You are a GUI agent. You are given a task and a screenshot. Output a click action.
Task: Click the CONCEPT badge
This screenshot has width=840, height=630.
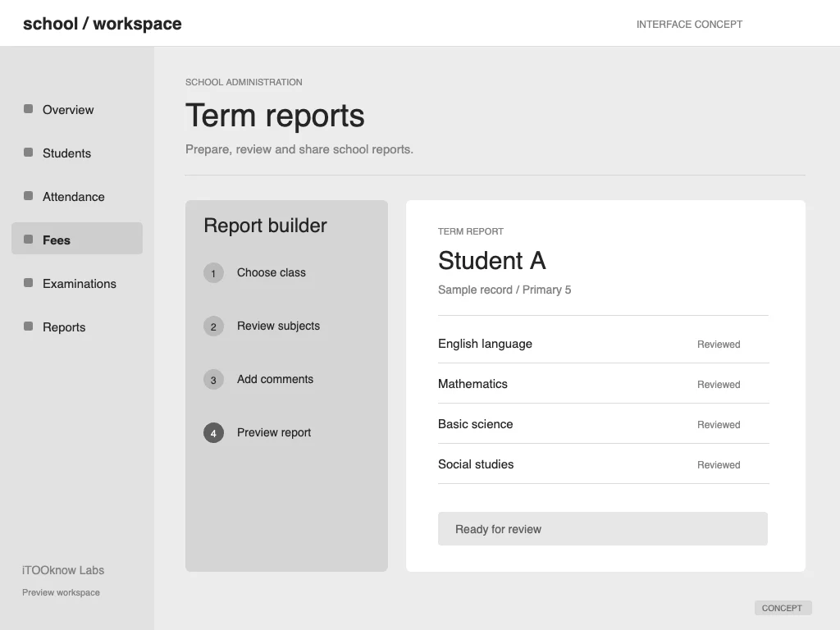tap(783, 608)
